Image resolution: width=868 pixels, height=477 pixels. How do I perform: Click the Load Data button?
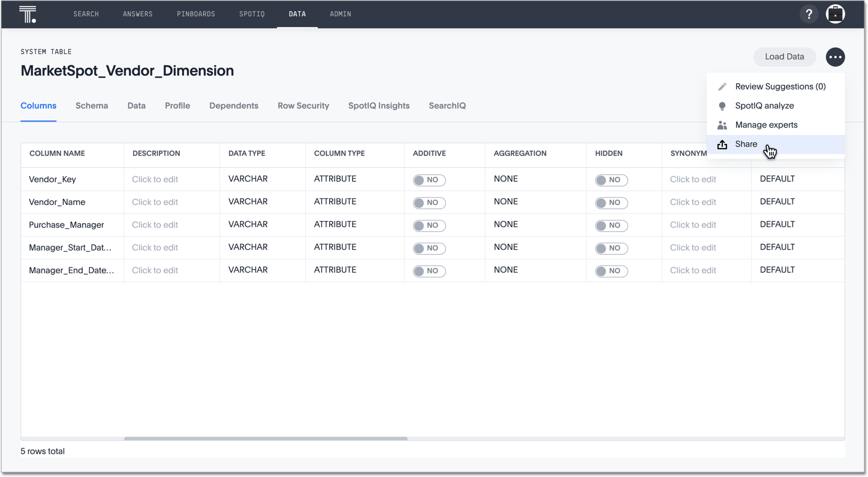[x=784, y=57]
